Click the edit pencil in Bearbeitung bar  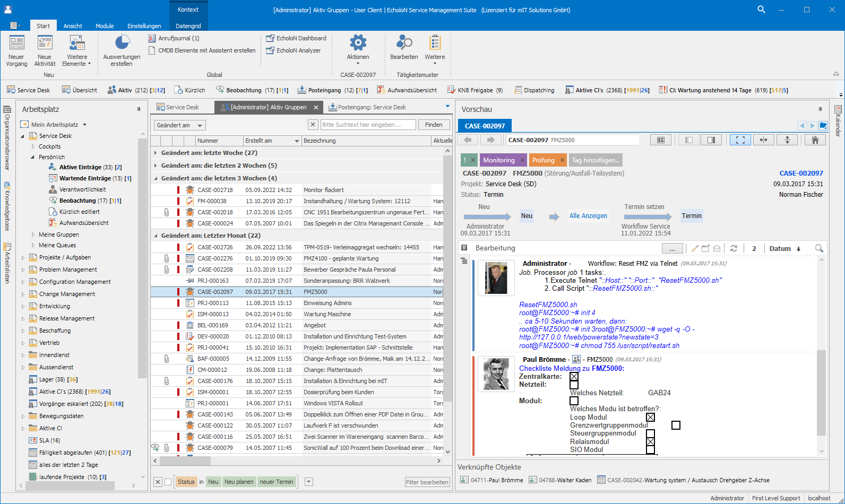tap(694, 248)
